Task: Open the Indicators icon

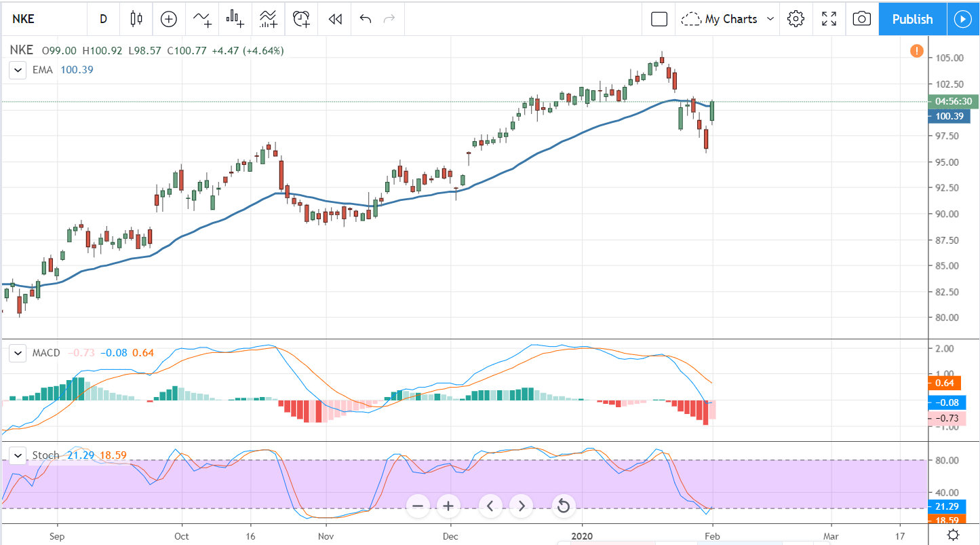Action: pyautogui.click(x=202, y=19)
